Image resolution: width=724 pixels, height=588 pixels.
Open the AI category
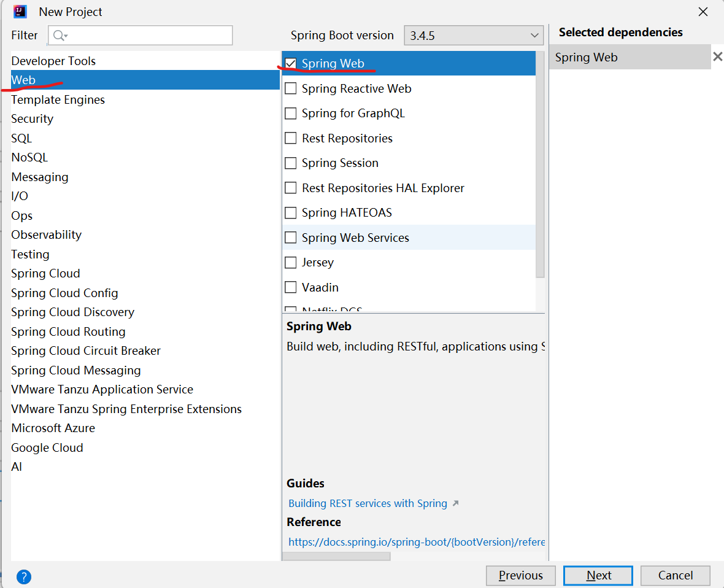(x=145, y=466)
